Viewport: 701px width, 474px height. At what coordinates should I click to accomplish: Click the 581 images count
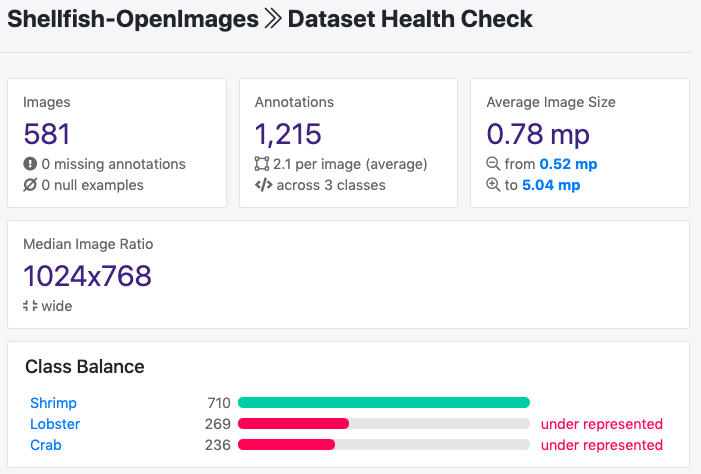pyautogui.click(x=47, y=134)
